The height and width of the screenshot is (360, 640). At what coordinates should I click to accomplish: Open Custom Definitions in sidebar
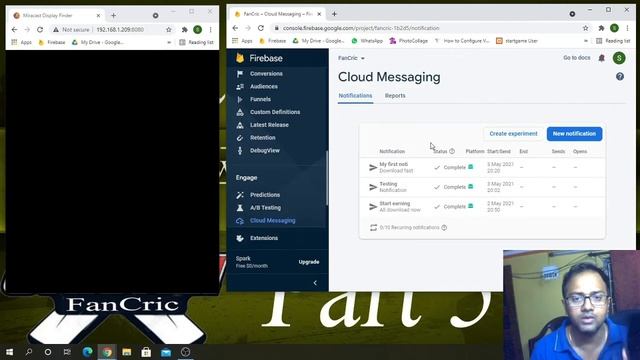[275, 112]
